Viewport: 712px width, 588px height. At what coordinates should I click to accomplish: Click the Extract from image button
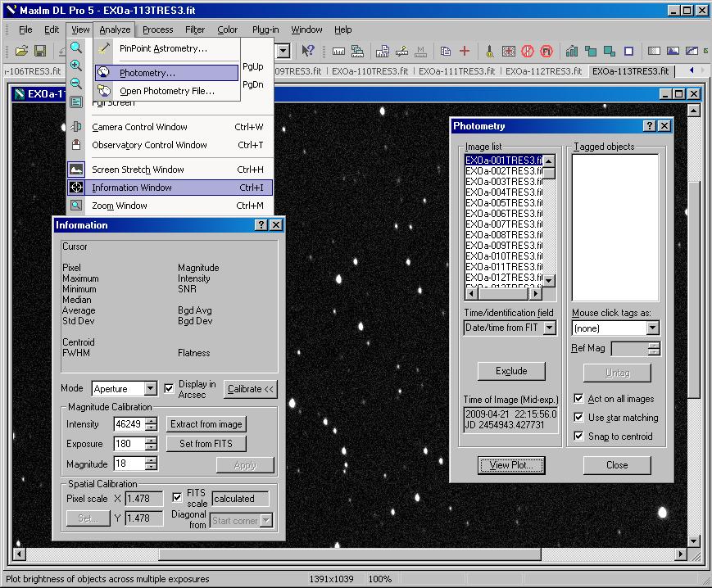pos(206,424)
